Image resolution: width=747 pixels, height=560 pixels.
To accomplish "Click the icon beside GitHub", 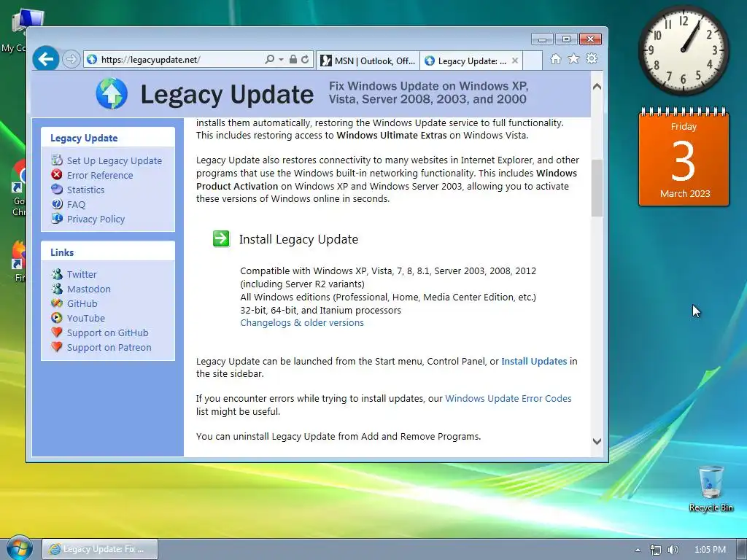I will point(57,303).
